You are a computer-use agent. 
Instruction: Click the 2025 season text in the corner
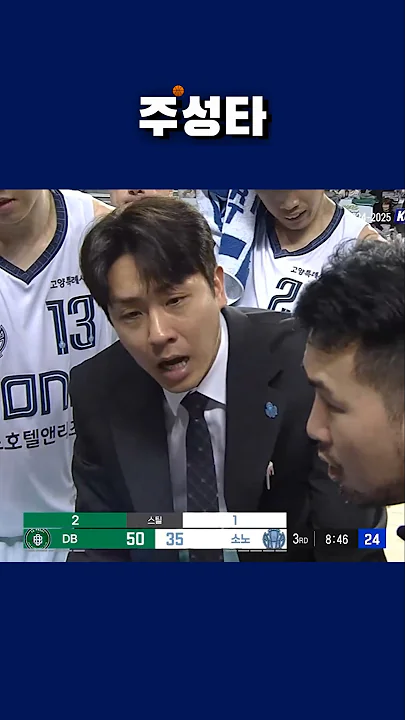tap(381, 217)
